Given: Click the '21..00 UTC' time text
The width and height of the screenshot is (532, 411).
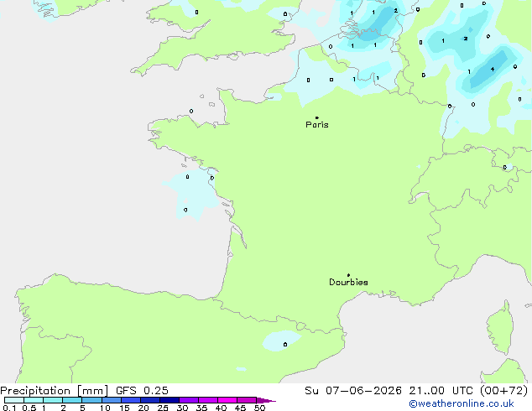Looking at the screenshot, I should (x=441, y=391).
